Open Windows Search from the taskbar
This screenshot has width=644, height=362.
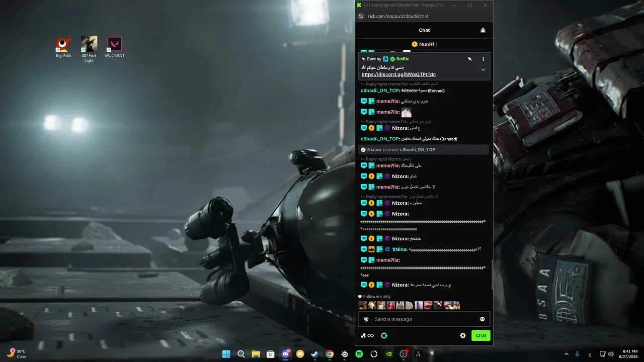tap(241, 354)
